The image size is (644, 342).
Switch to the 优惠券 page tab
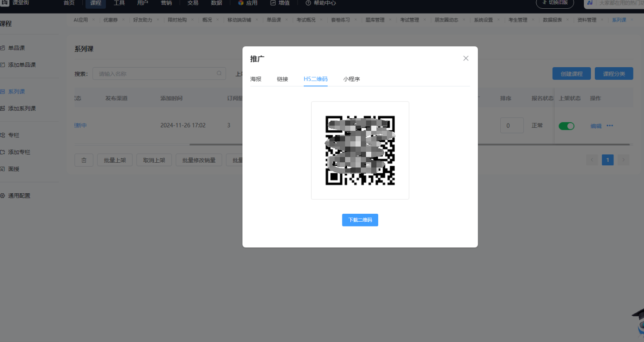(x=111, y=20)
